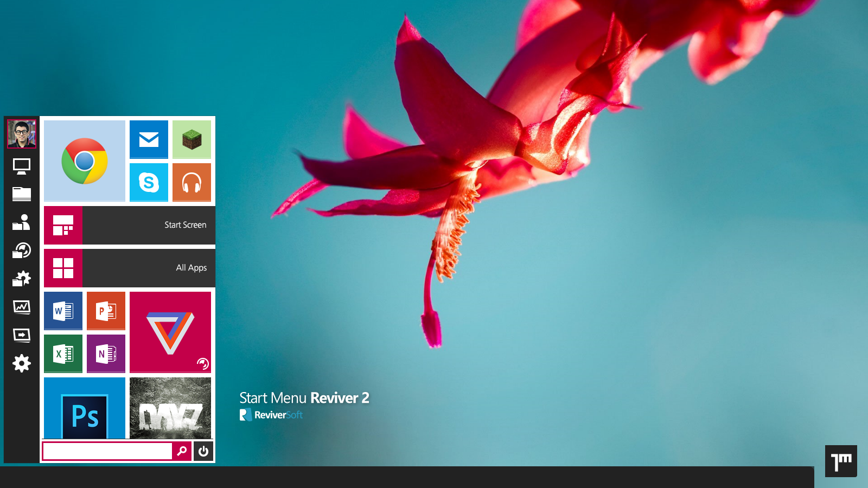Open the Mail tile

[149, 139]
